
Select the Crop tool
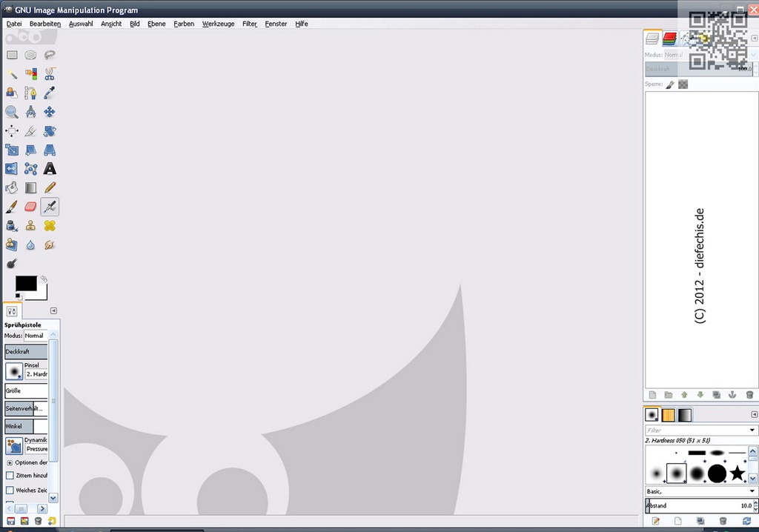coord(30,130)
